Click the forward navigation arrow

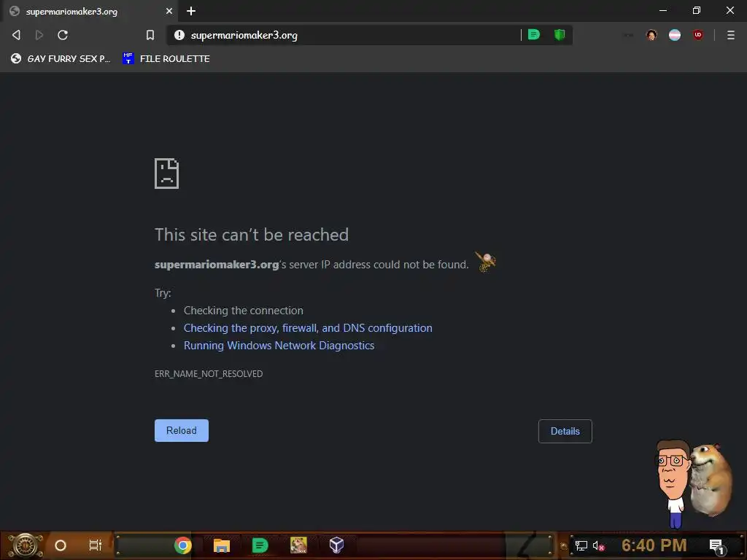pyautogui.click(x=39, y=35)
